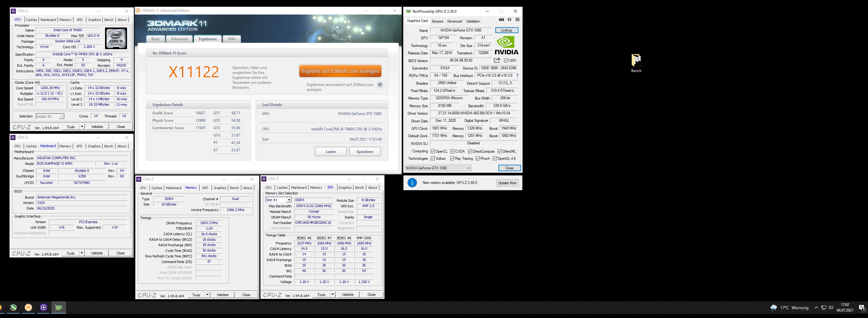Click the Part Number field CMD16GX4M2B3200C16

point(313,223)
